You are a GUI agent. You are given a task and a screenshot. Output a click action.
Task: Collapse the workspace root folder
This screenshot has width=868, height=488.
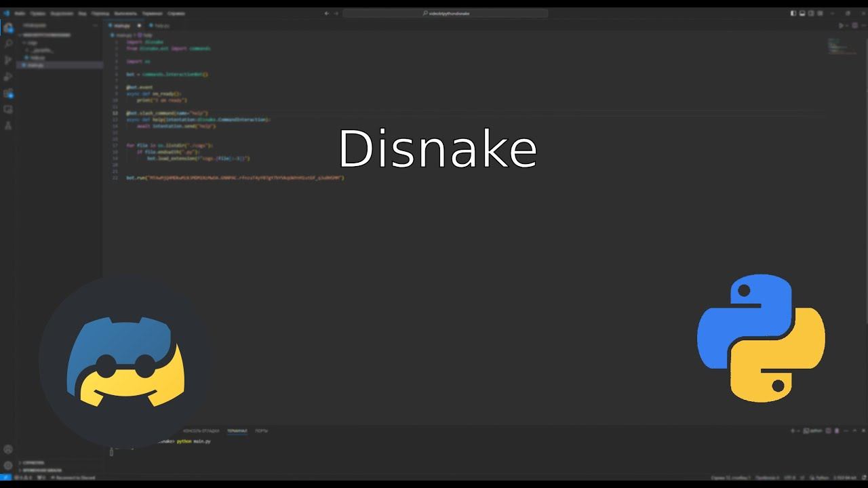pyautogui.click(x=44, y=35)
